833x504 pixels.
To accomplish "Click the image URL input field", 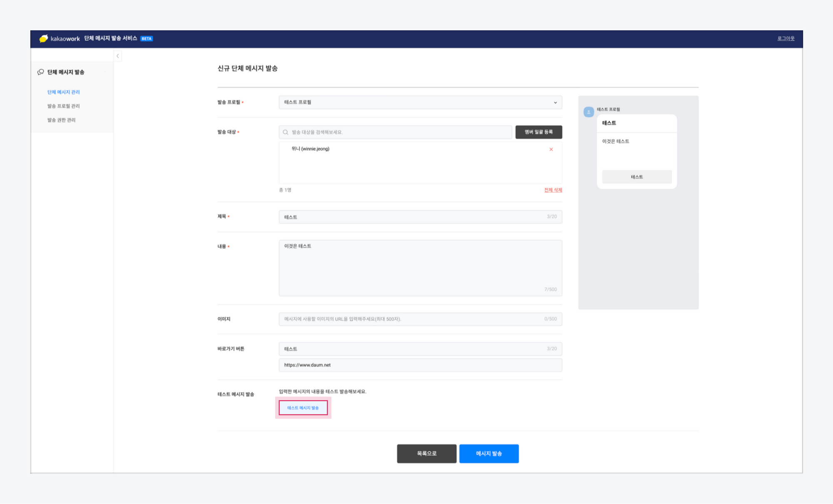I will [x=412, y=319].
